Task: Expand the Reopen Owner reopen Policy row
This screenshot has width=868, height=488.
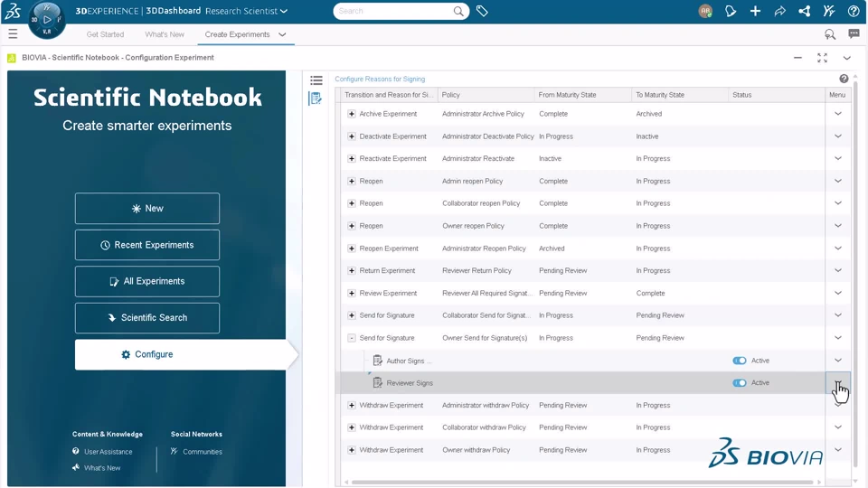Action: click(352, 226)
